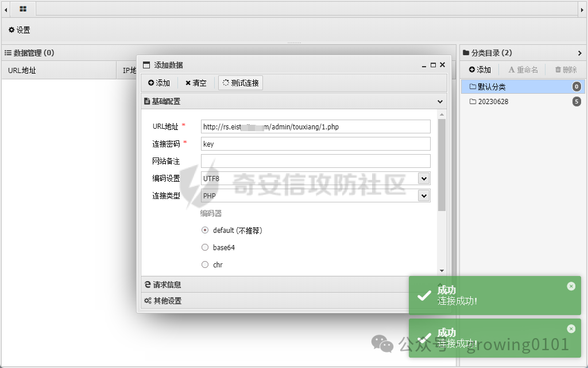Click the dialog scrollbar up arrow

click(x=442, y=114)
